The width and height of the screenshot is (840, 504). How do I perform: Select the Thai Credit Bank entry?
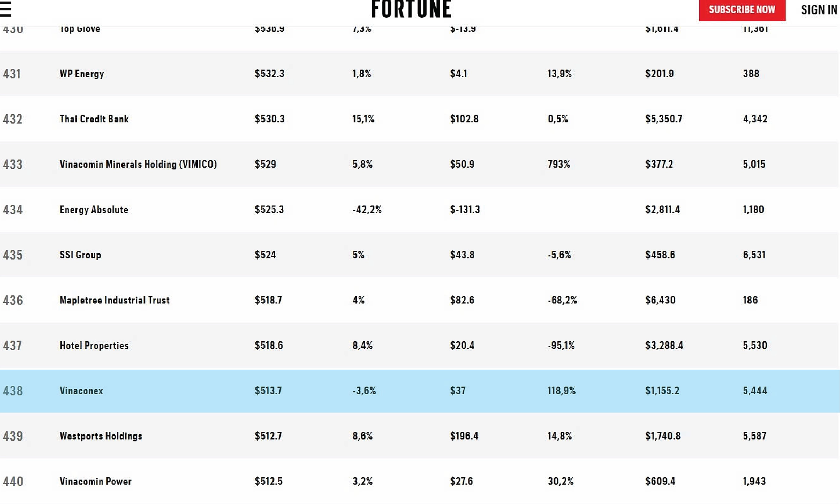pyautogui.click(x=94, y=119)
